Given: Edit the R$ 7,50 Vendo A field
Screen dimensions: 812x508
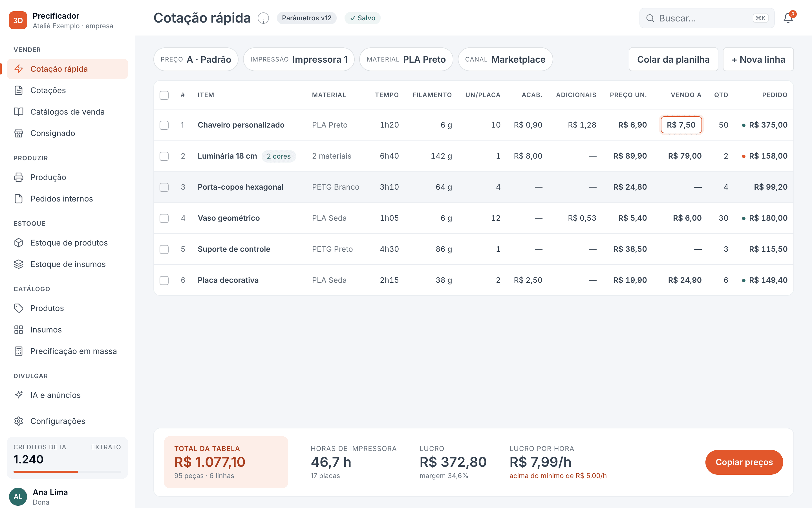Looking at the screenshot, I should (681, 125).
